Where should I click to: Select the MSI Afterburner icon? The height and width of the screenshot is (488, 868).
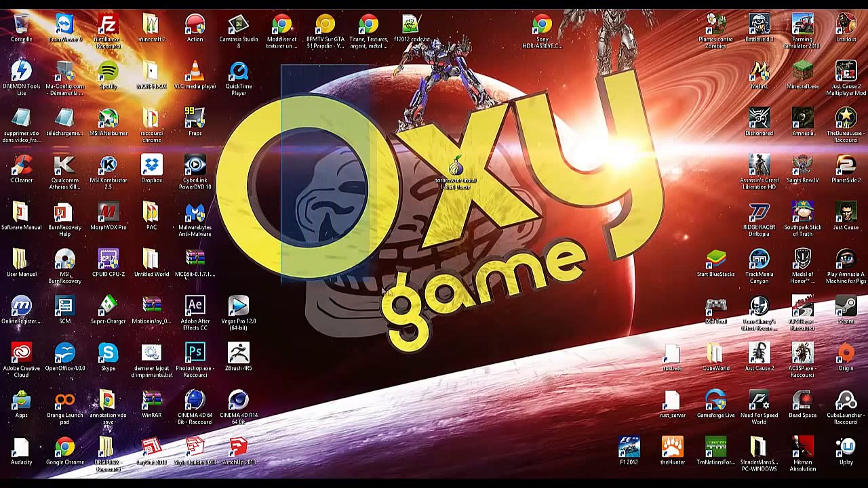(108, 119)
